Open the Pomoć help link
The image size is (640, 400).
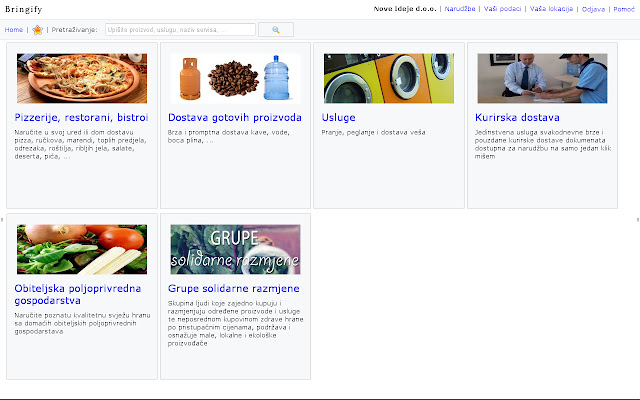click(624, 9)
